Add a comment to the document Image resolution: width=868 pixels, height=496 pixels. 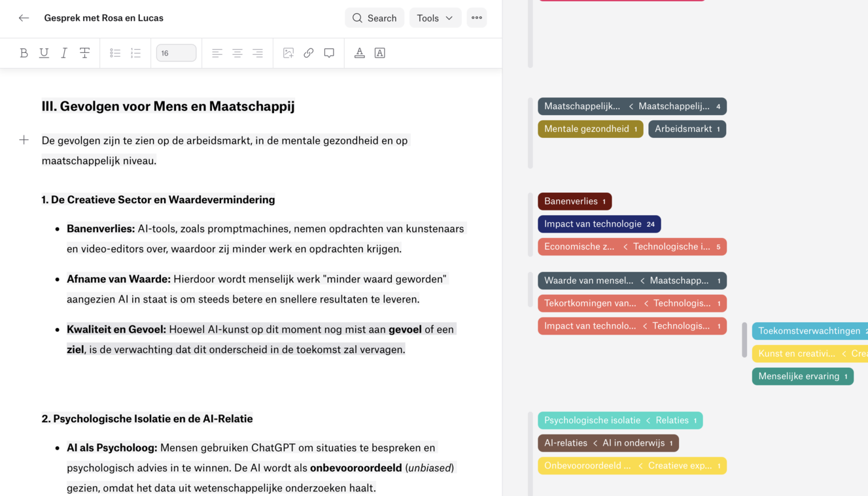(x=329, y=53)
